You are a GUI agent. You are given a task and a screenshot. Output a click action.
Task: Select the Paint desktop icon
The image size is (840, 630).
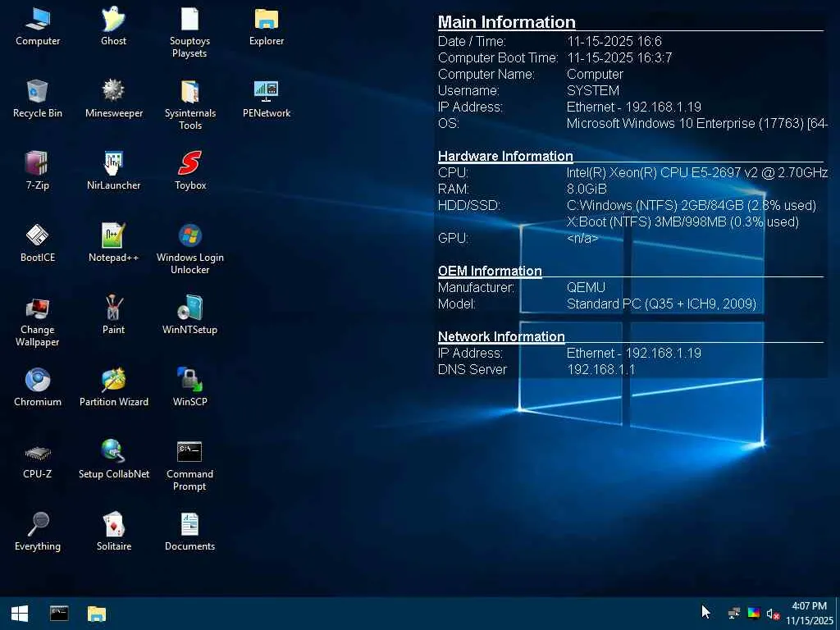[x=113, y=316]
